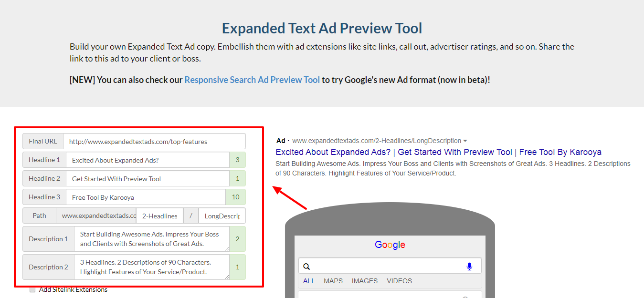Click the Description 2 text area

coord(152,267)
